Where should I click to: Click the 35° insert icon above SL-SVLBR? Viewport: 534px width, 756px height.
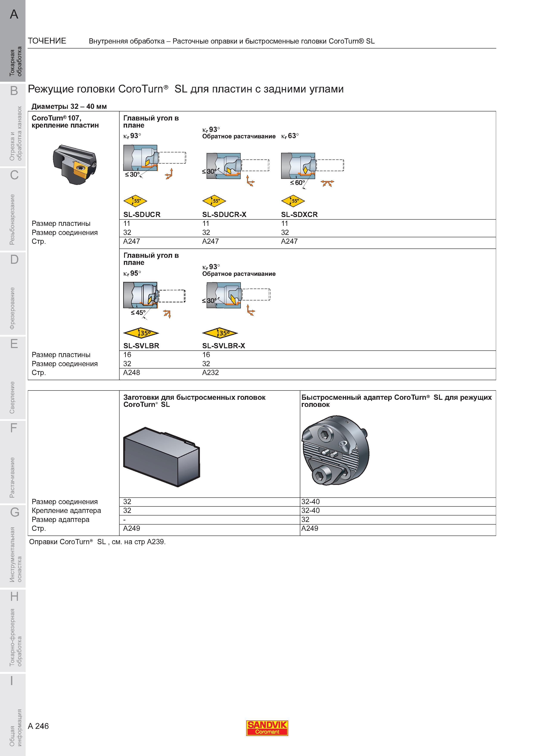click(x=141, y=333)
